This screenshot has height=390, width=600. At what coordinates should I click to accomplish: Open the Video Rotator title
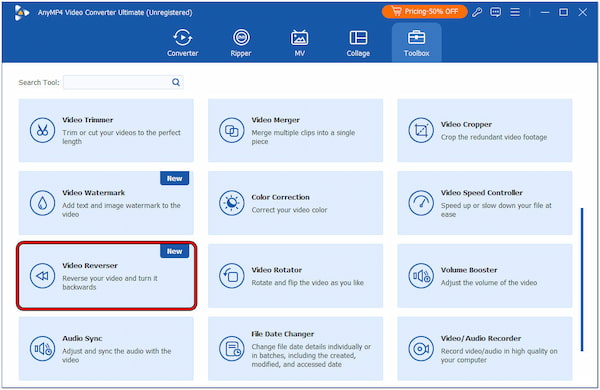click(x=277, y=270)
